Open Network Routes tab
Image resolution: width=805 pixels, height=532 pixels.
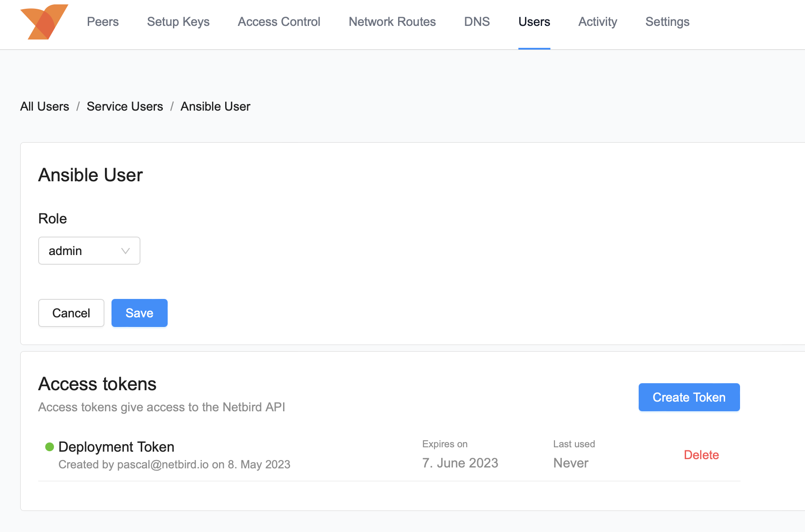click(x=392, y=22)
